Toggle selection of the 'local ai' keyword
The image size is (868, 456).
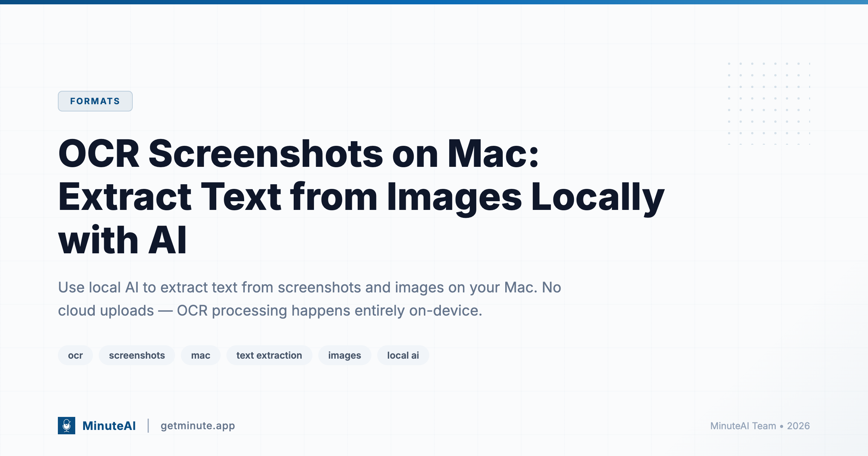(403, 355)
